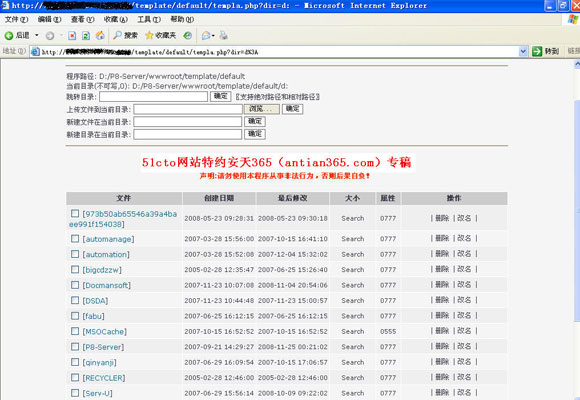Check the automanage folder checkbox
Viewport: 580px width, 400px height.
(75, 239)
